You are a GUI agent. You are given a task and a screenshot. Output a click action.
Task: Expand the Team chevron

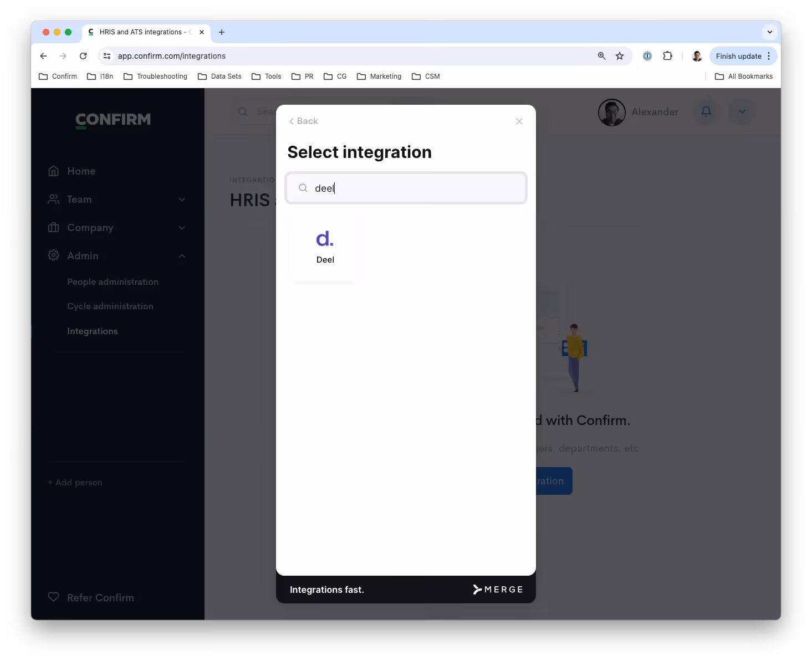click(x=182, y=199)
